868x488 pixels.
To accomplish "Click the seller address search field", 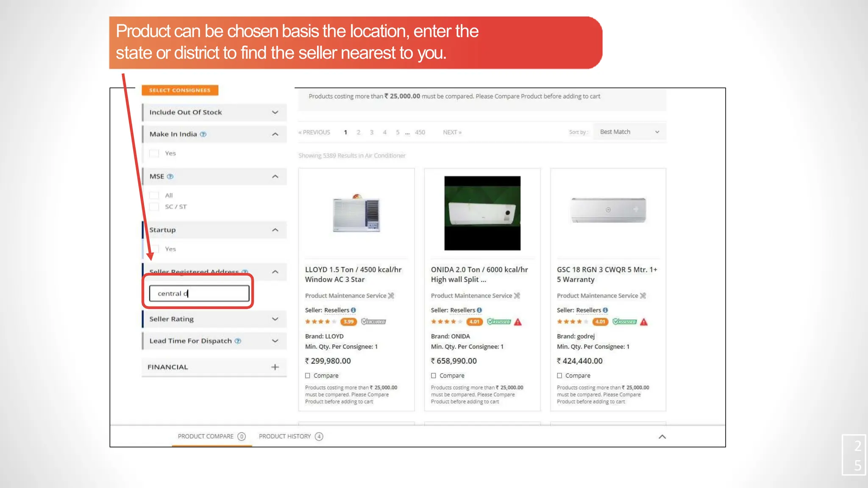I will [x=199, y=294].
